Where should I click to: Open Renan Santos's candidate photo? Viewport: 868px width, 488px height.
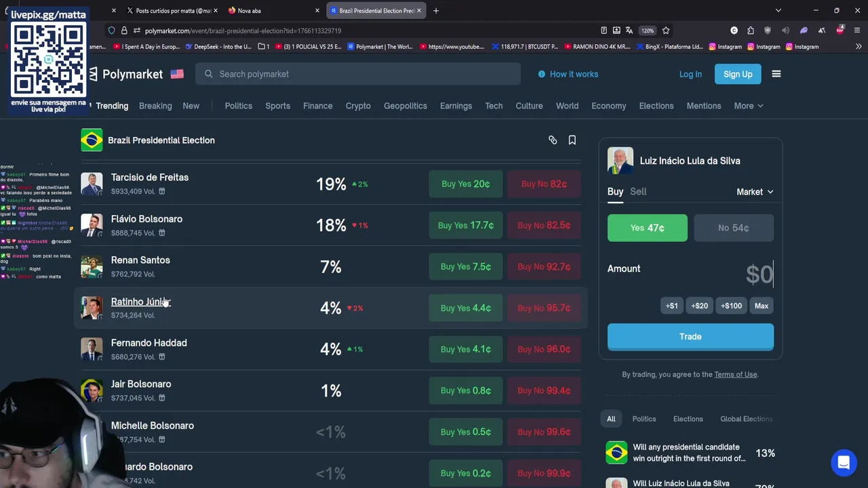click(x=92, y=266)
